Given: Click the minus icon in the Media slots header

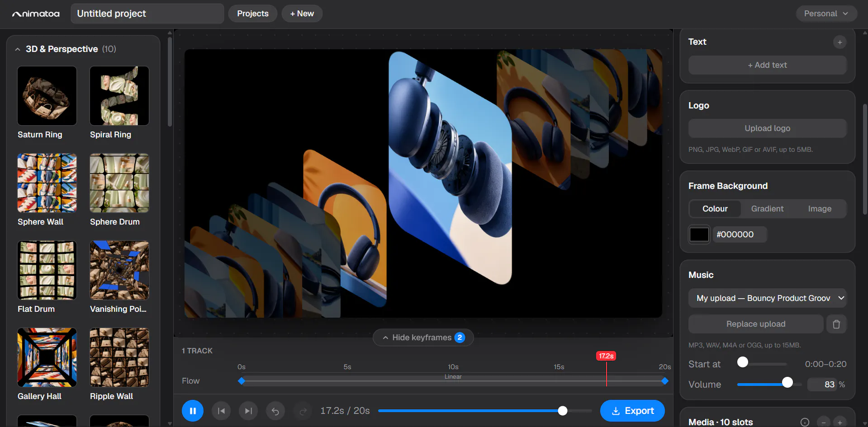Looking at the screenshot, I should (x=824, y=422).
